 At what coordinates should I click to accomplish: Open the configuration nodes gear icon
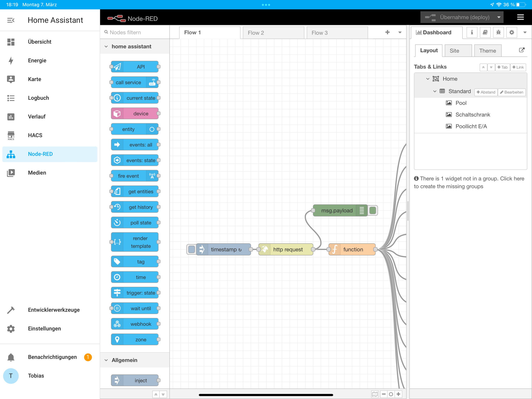pos(512,33)
